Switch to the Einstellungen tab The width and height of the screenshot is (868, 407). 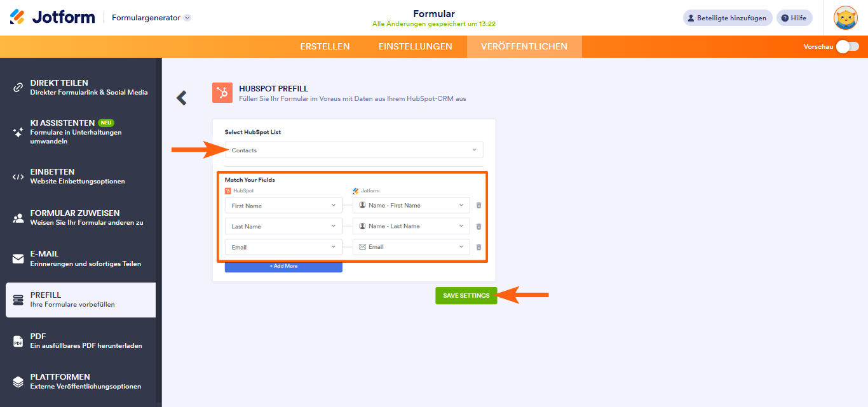pyautogui.click(x=416, y=46)
